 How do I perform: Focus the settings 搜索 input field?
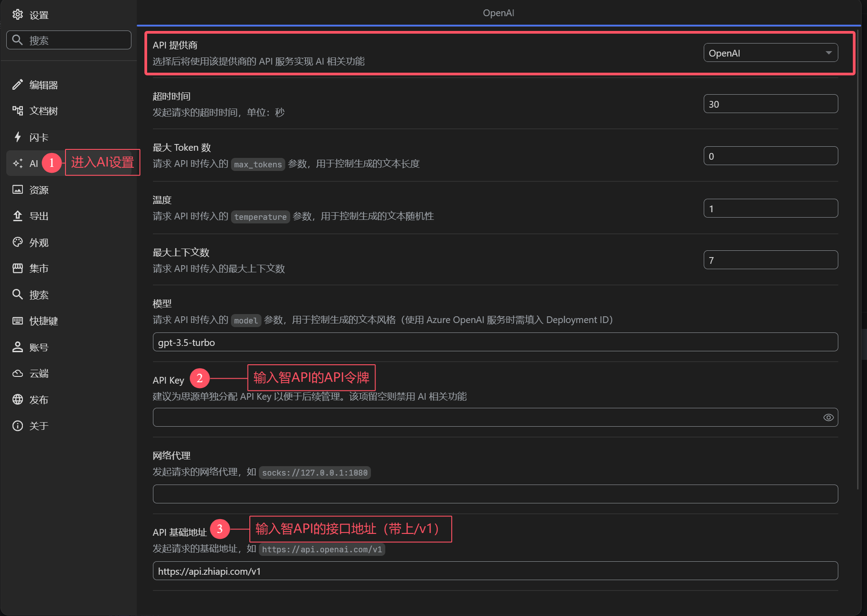(x=69, y=40)
